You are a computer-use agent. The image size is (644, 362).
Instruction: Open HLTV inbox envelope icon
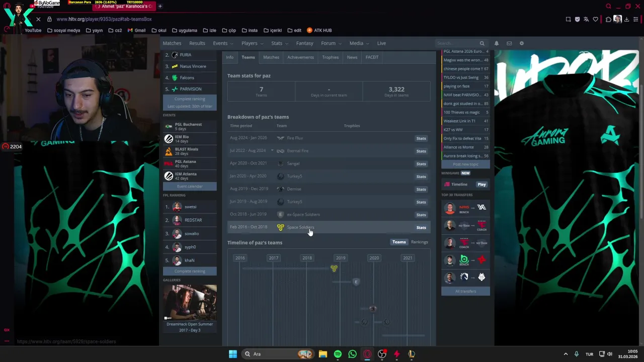tap(509, 43)
